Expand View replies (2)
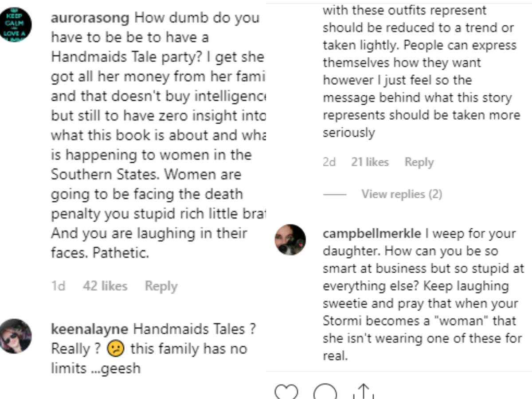Viewport: 532px width, 399px height. (402, 194)
